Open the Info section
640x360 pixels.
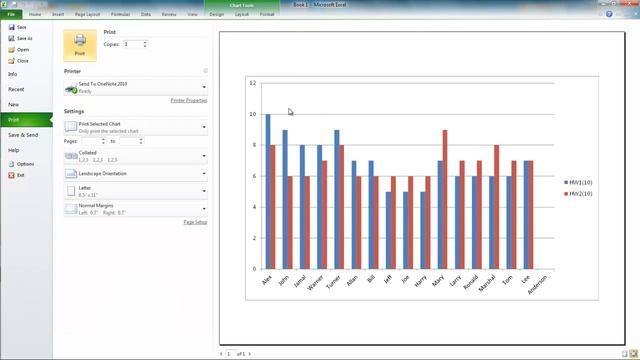(x=13, y=74)
